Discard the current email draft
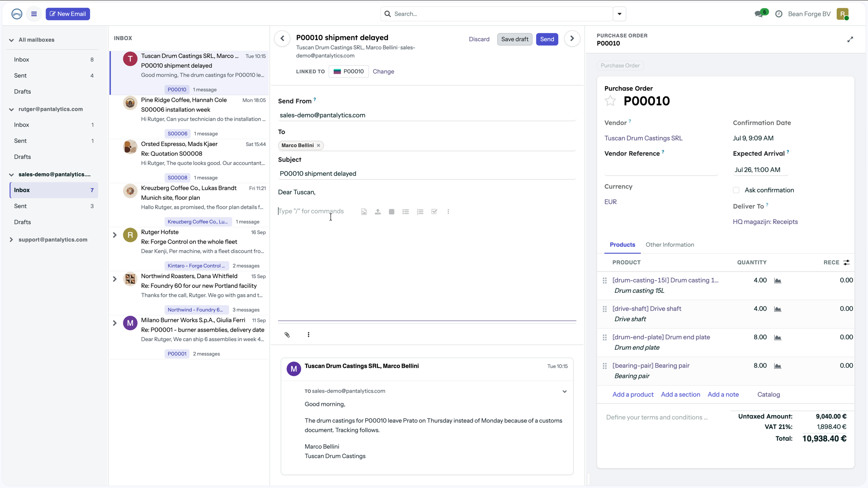This screenshot has height=488, width=868. (x=479, y=39)
